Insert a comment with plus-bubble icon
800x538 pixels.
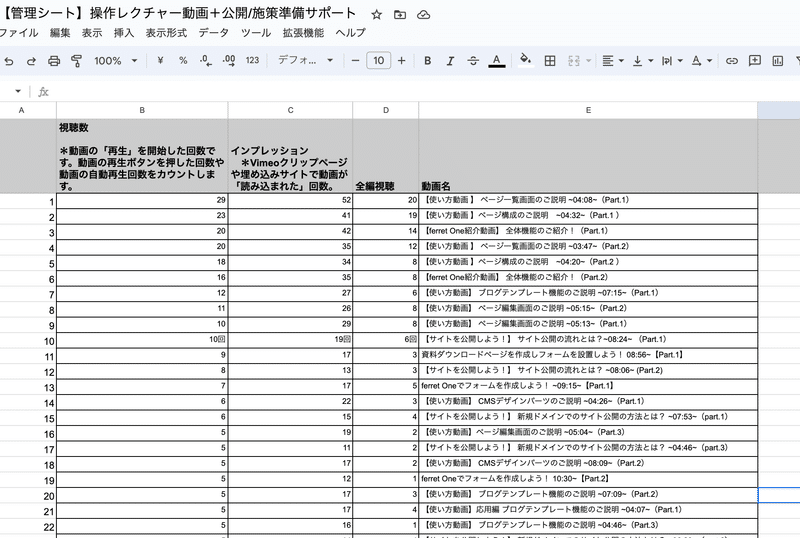(755, 61)
